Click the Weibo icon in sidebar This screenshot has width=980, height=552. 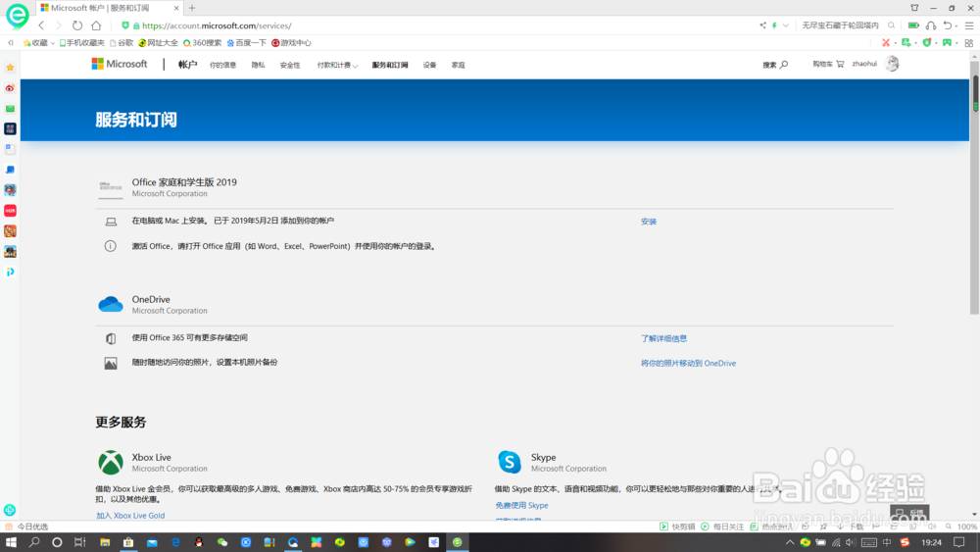(10, 88)
